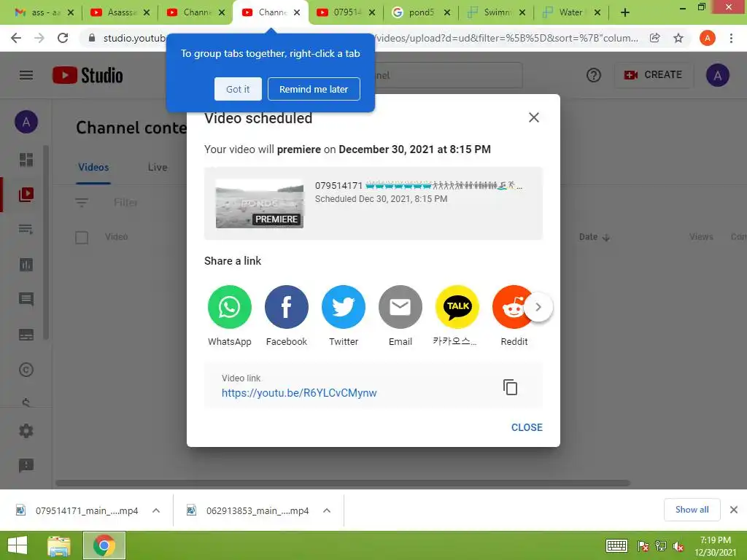Share the video via KakaoTalk icon
This screenshot has width=747, height=560.
coord(457,307)
